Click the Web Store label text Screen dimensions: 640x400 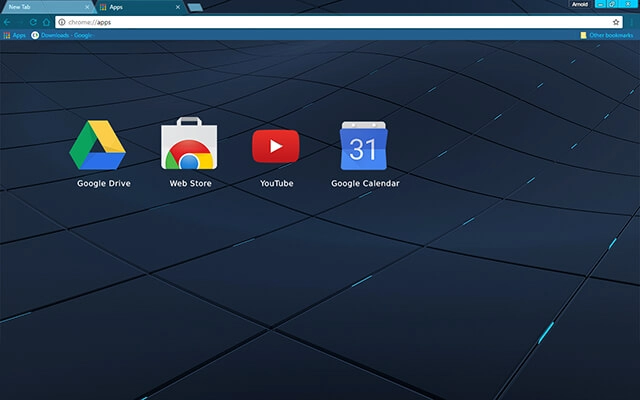point(191,183)
